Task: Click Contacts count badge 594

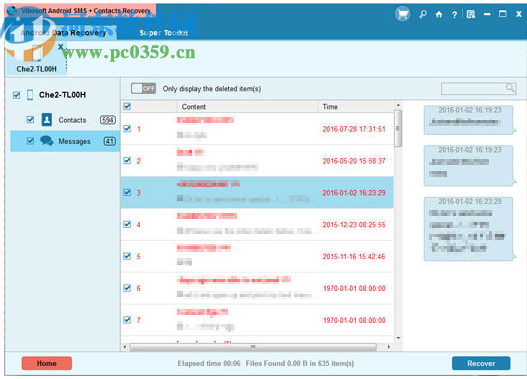Action: (108, 120)
